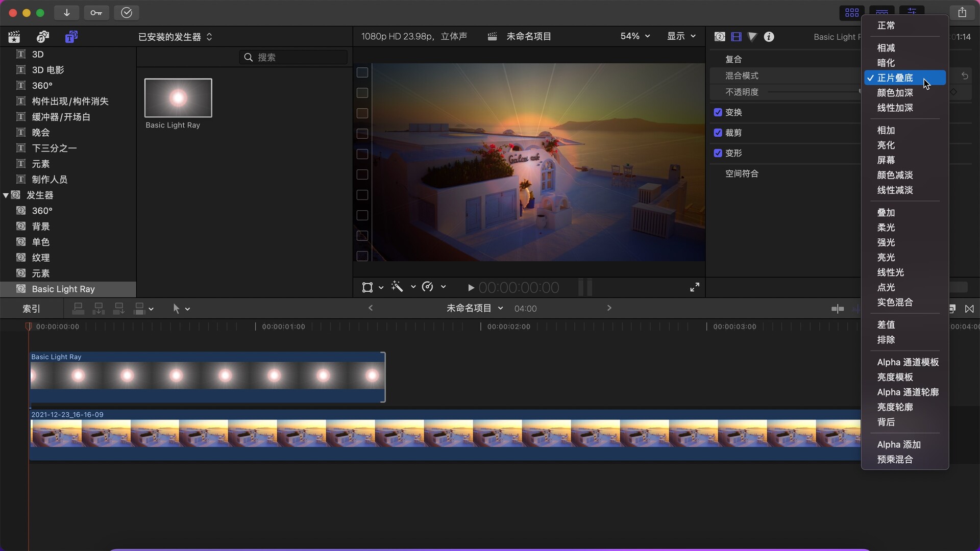Open the transitions browser icon
The width and height of the screenshot is (980, 551).
969,309
